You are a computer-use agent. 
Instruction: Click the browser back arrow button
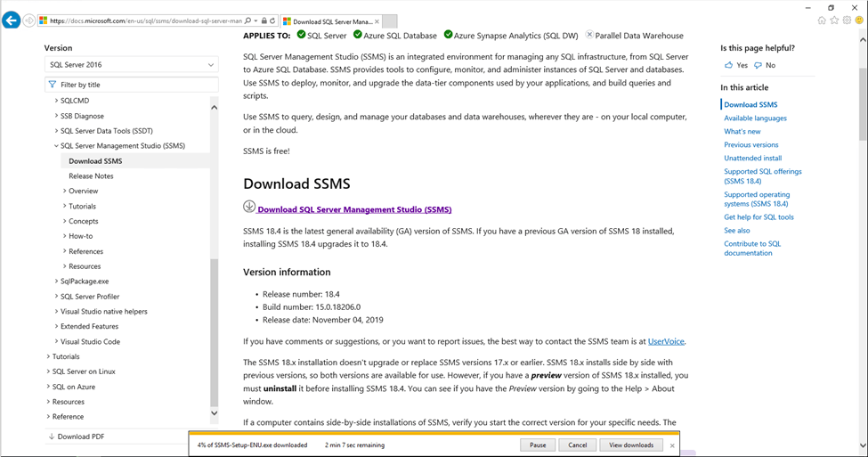coord(11,20)
